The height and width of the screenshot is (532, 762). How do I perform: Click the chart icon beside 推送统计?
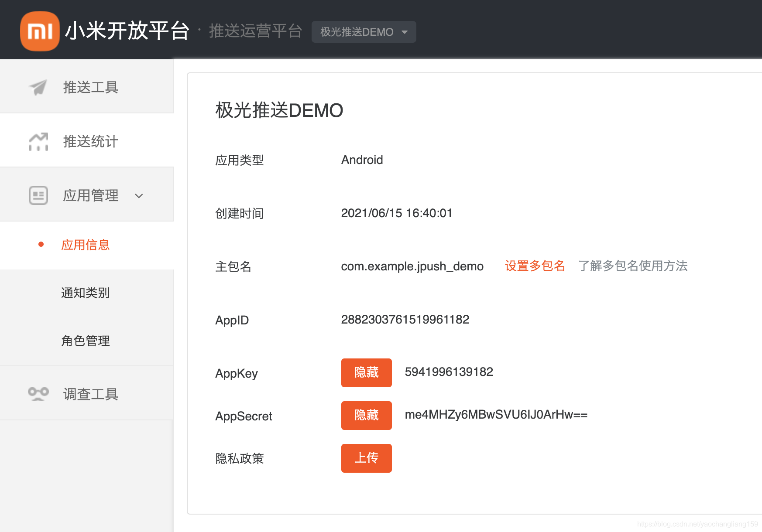coord(38,141)
